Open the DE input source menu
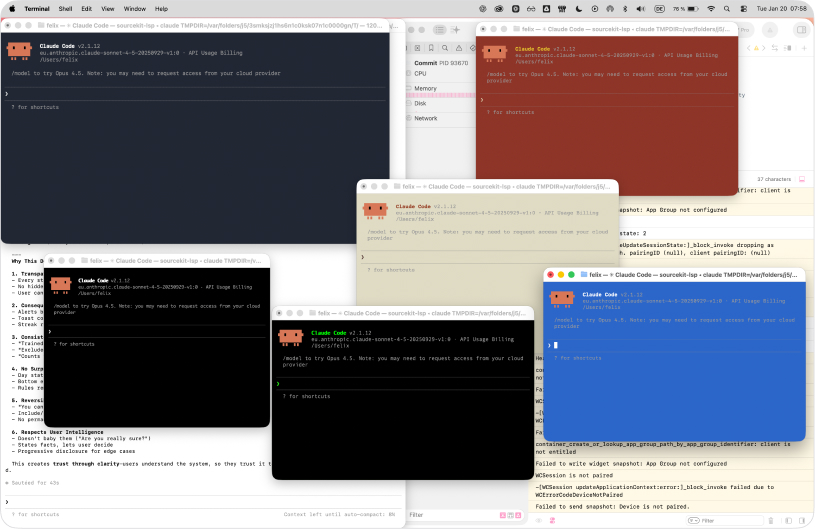Image resolution: width=815 pixels, height=529 pixels. click(x=660, y=9)
